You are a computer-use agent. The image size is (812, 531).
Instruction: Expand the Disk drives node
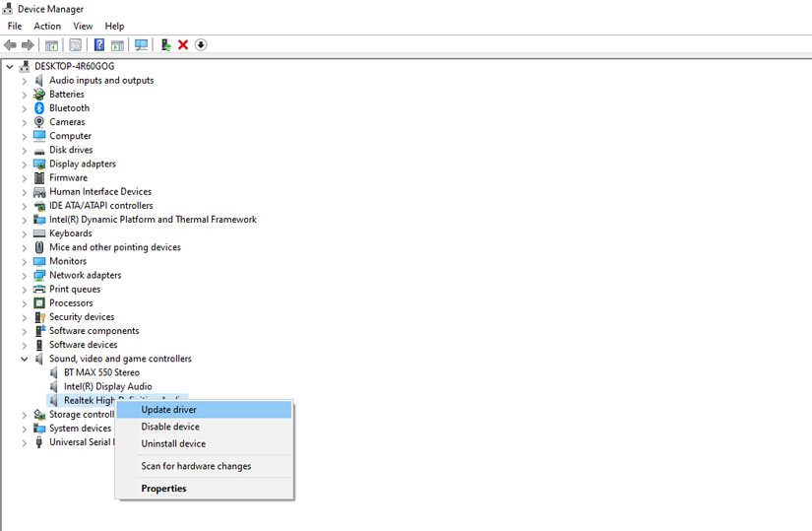coord(24,151)
